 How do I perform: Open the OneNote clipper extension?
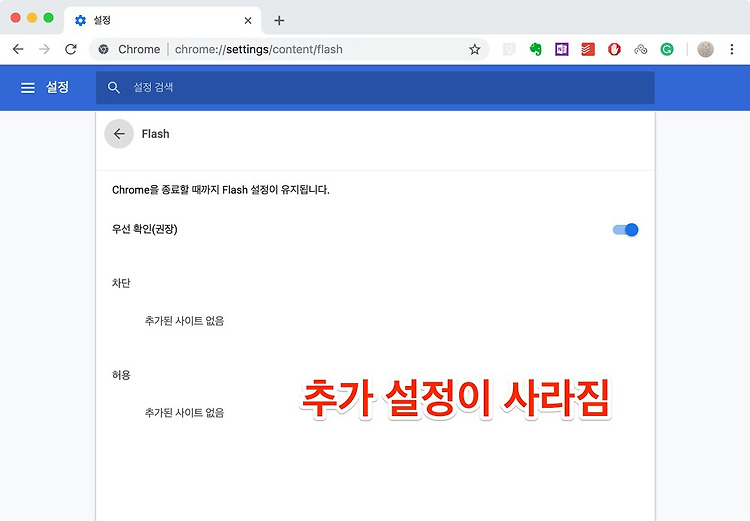[x=562, y=49]
